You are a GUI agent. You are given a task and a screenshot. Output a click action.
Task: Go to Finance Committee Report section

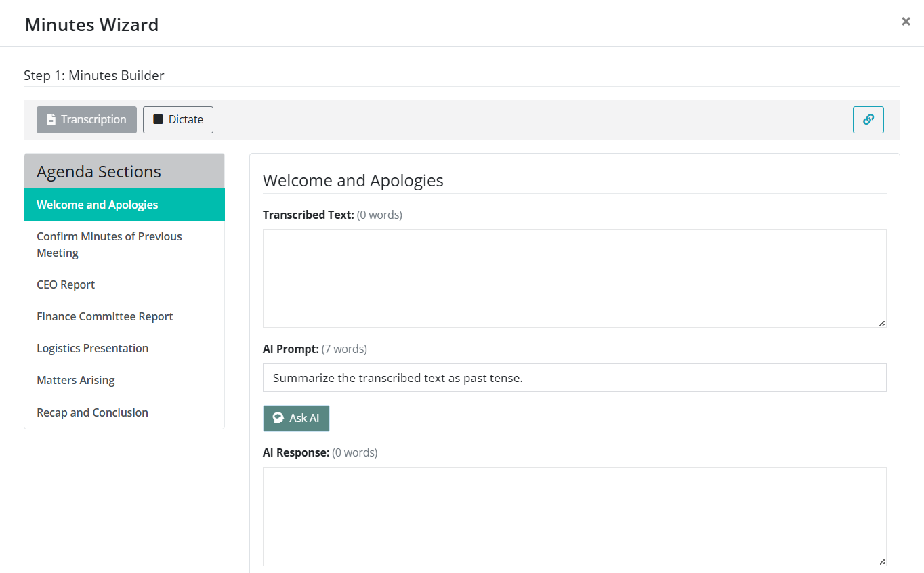(105, 316)
